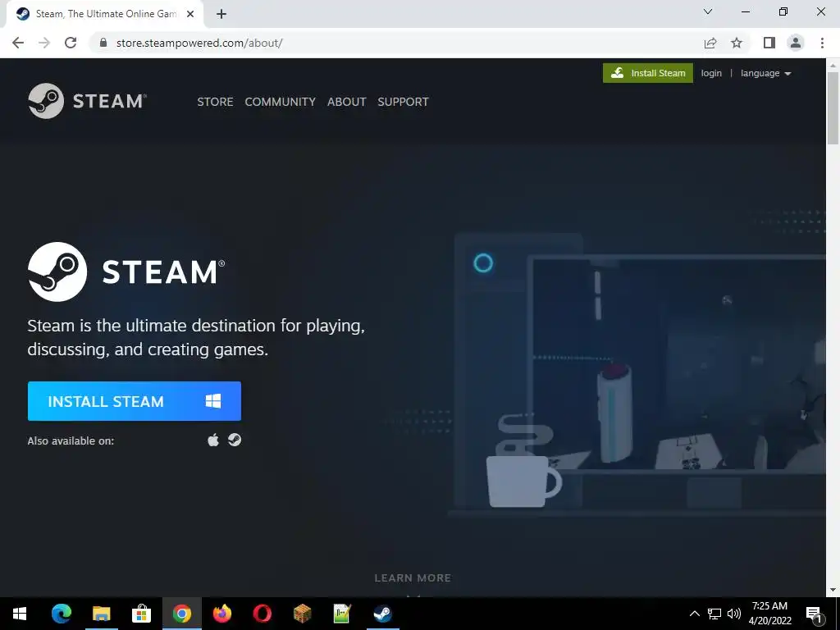The image size is (840, 630).
Task: Click the Steam logo in the page header
Action: [87, 101]
